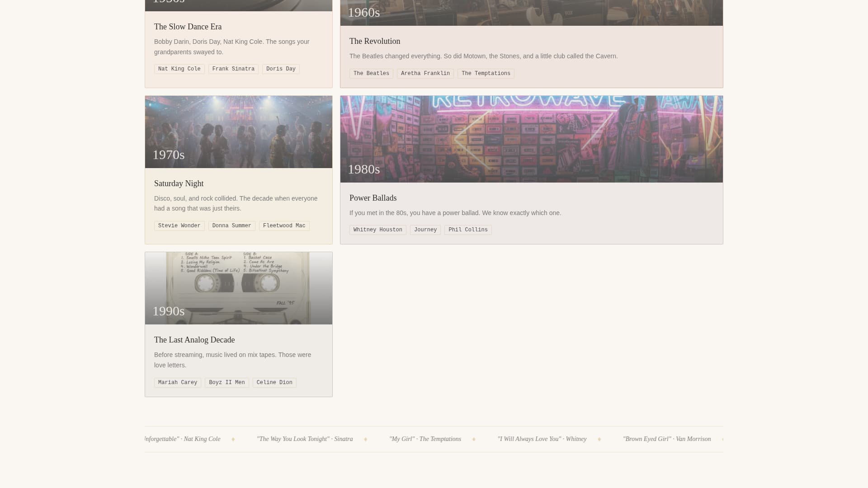This screenshot has height=488, width=868.
Task: Open the 1990s mix tape card image
Action: click(238, 288)
